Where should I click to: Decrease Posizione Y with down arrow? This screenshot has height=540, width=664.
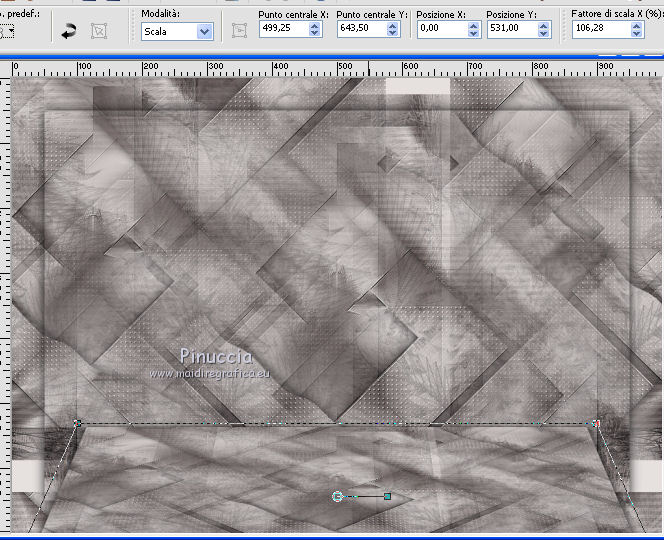(x=543, y=33)
